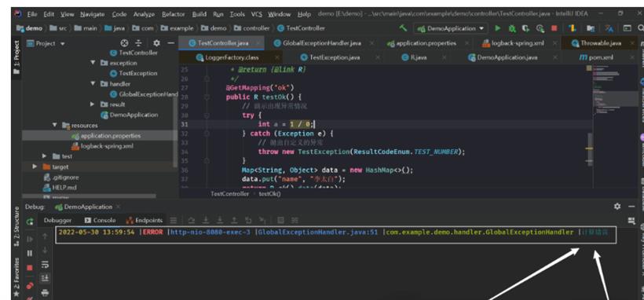Open the Endpoints tab in Debug panel
644x300 pixels.
pyautogui.click(x=145, y=220)
